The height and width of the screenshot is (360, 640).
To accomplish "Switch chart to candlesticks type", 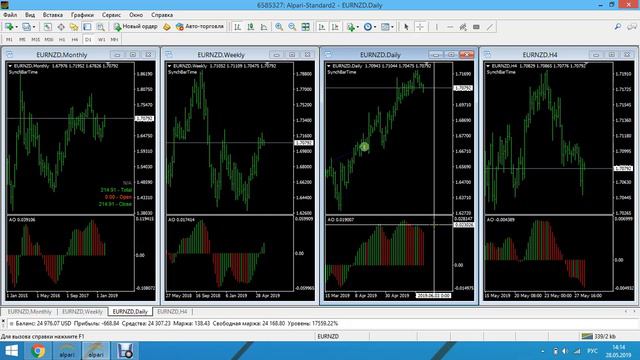I will (x=251, y=27).
